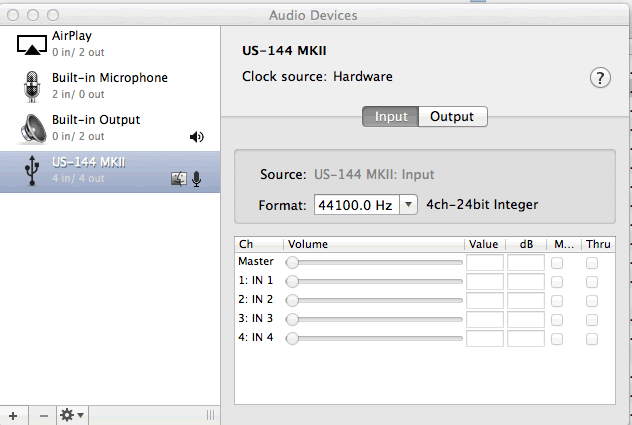Select the AirPlay row text
The height and width of the screenshot is (425, 632).
[x=72, y=36]
